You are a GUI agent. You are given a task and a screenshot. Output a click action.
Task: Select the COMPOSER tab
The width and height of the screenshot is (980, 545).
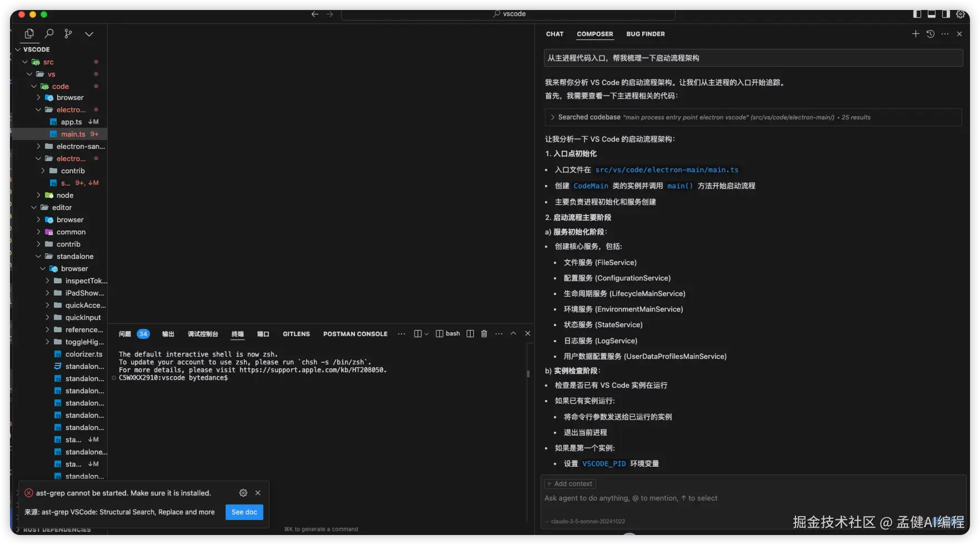pos(595,34)
